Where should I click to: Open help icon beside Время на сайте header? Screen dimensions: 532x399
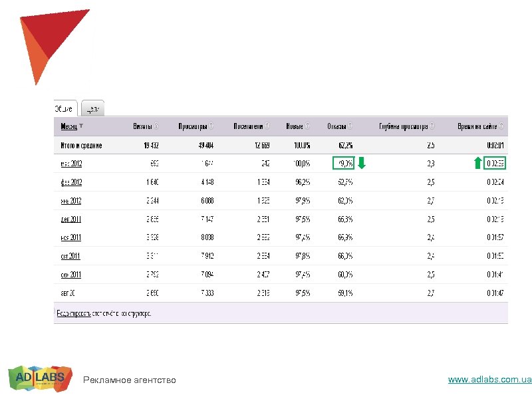[x=501, y=126]
